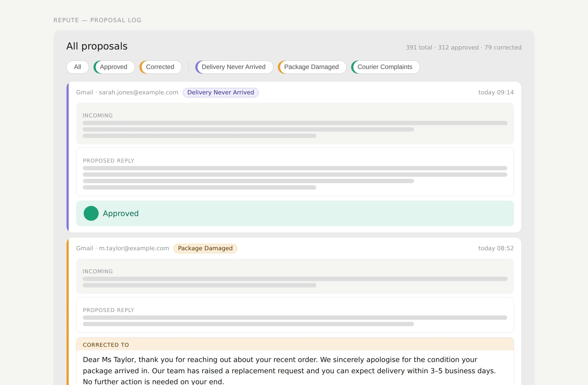Click the CORRECTED TO header label
Image resolution: width=588 pixels, height=385 pixels.
click(106, 345)
